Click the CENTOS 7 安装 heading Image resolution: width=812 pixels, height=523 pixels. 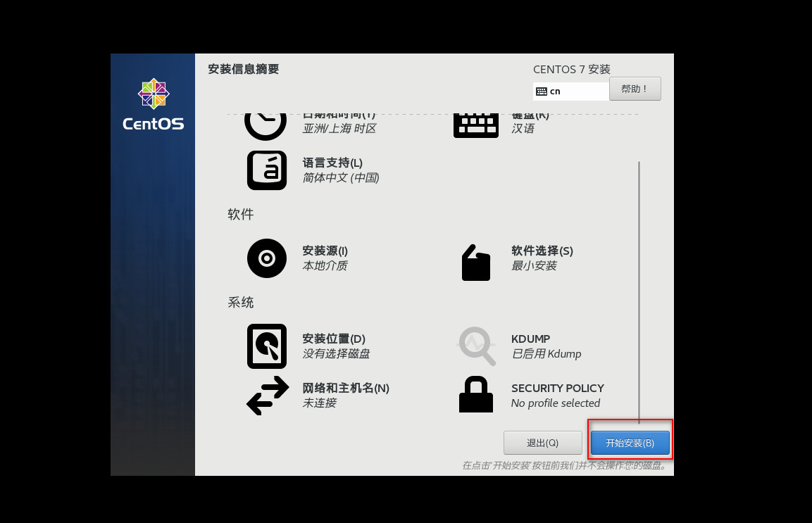click(x=572, y=70)
